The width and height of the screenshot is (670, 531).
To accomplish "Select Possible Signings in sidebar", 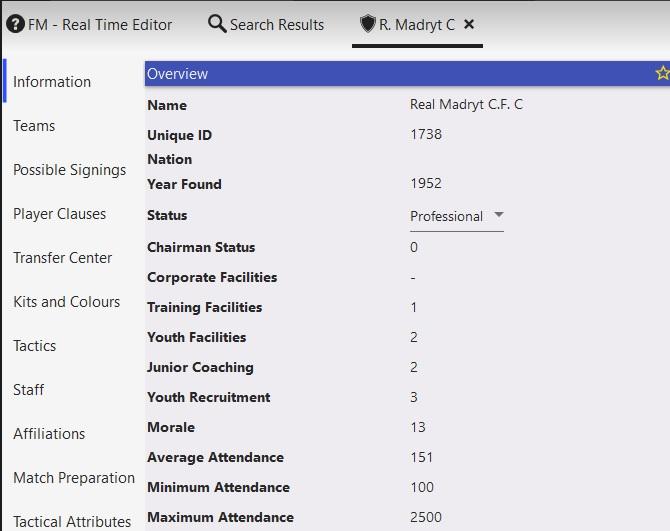I will (69, 170).
